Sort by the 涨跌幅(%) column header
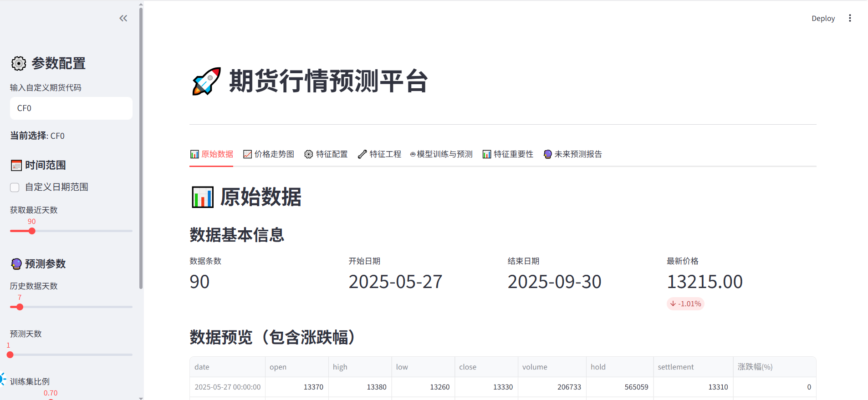The height and width of the screenshot is (400, 868). (x=775, y=367)
